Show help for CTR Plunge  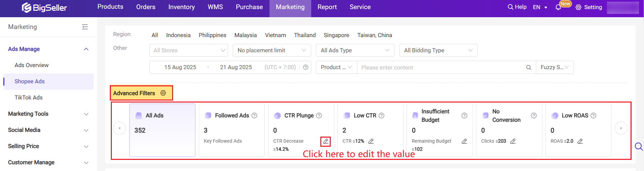click(x=319, y=115)
